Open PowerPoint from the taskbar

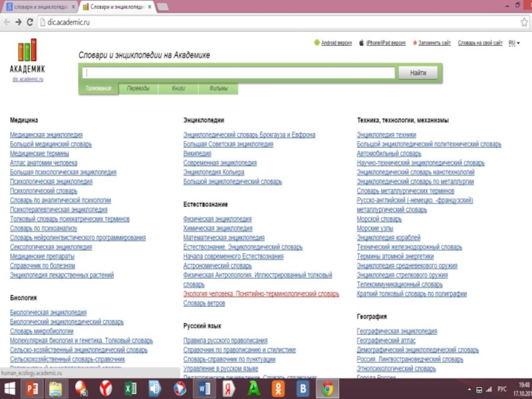(x=32, y=389)
